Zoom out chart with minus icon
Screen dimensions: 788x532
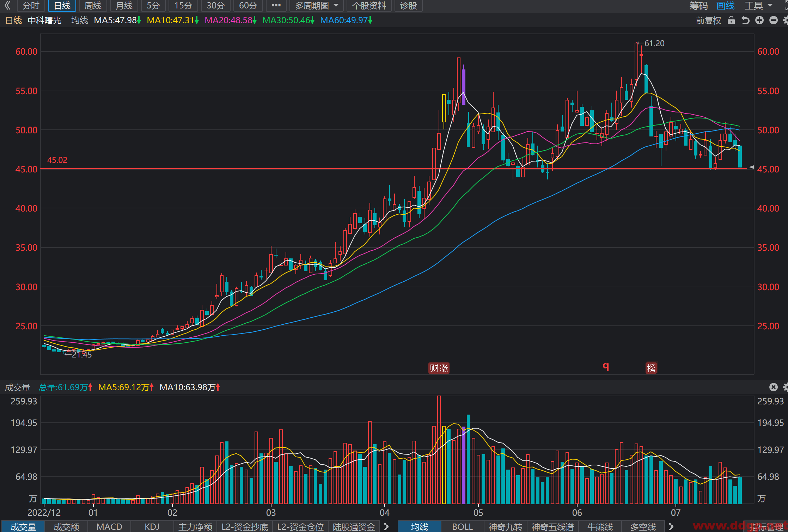[x=774, y=20]
